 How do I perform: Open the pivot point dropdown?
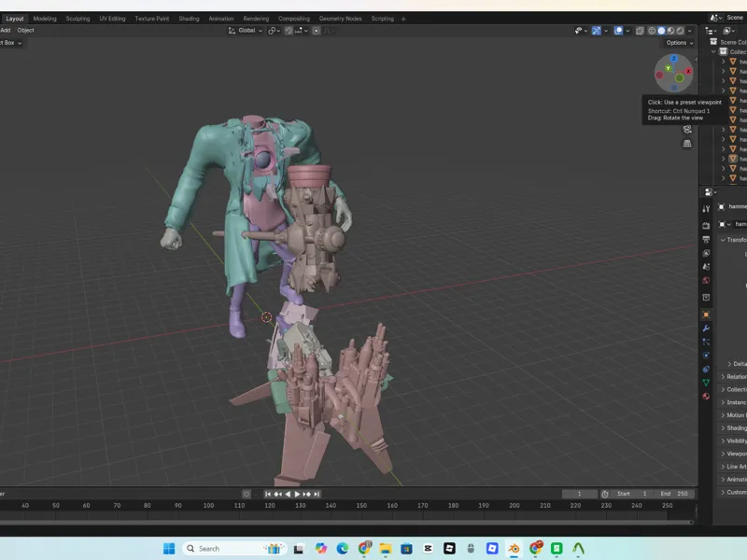tap(272, 31)
